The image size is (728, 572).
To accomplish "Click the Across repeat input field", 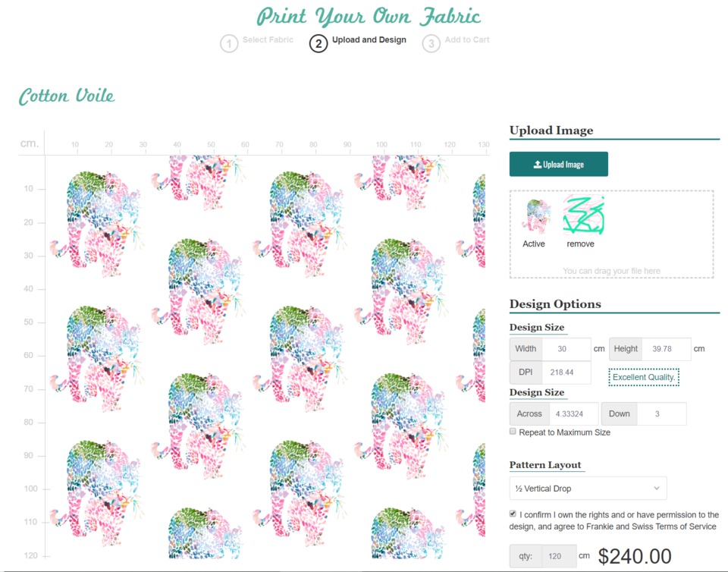I will pos(574,413).
